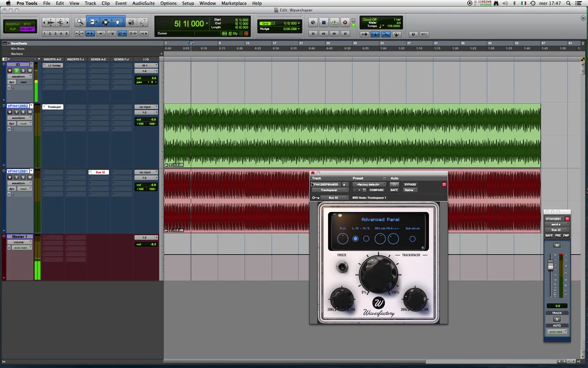This screenshot has height=368, width=588.
Task: Enable loop playback in the transport
Action: coord(334,22)
